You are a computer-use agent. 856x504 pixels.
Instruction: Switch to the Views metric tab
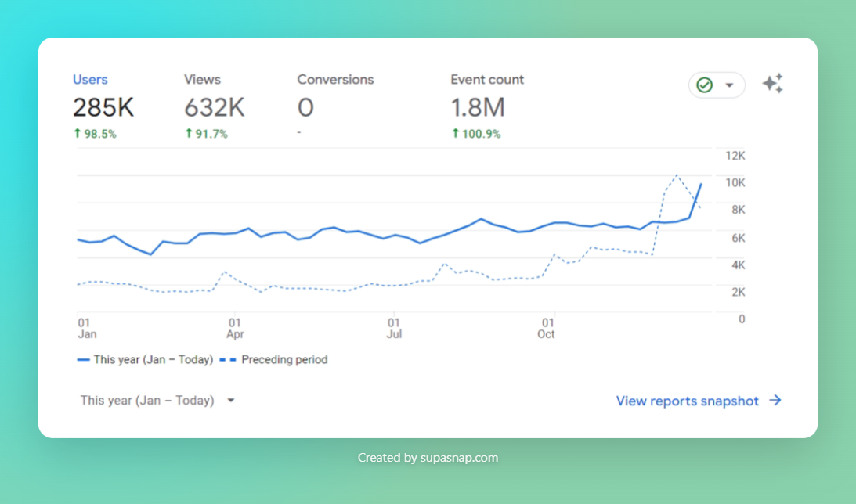pyautogui.click(x=202, y=79)
